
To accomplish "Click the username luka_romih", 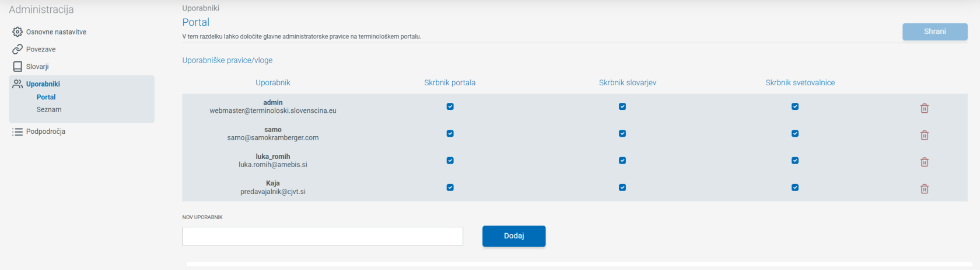I will 273,157.
